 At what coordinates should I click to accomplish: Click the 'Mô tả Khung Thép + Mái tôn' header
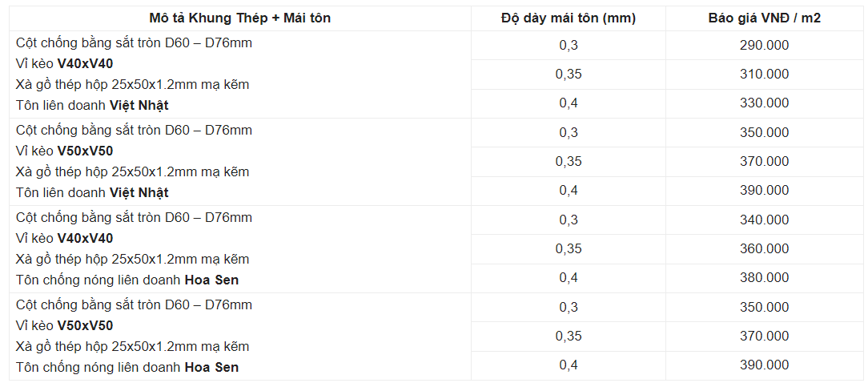point(239,18)
